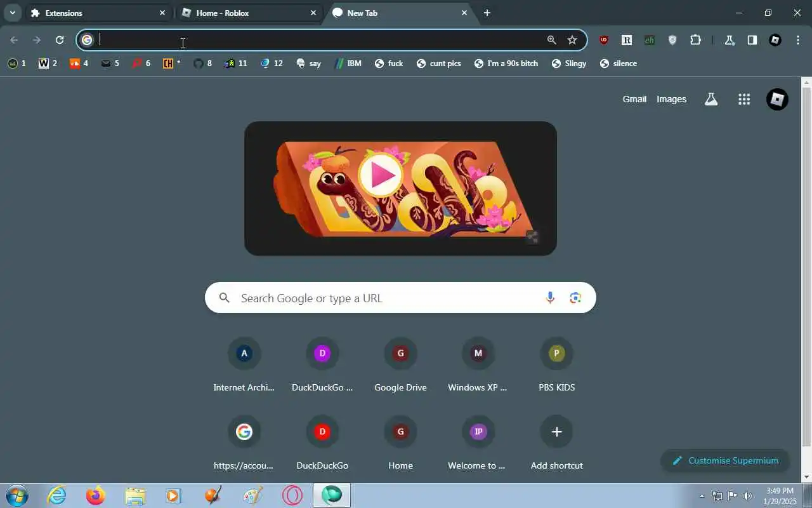Open the zoom magnifier icon in address bar

(x=552, y=40)
